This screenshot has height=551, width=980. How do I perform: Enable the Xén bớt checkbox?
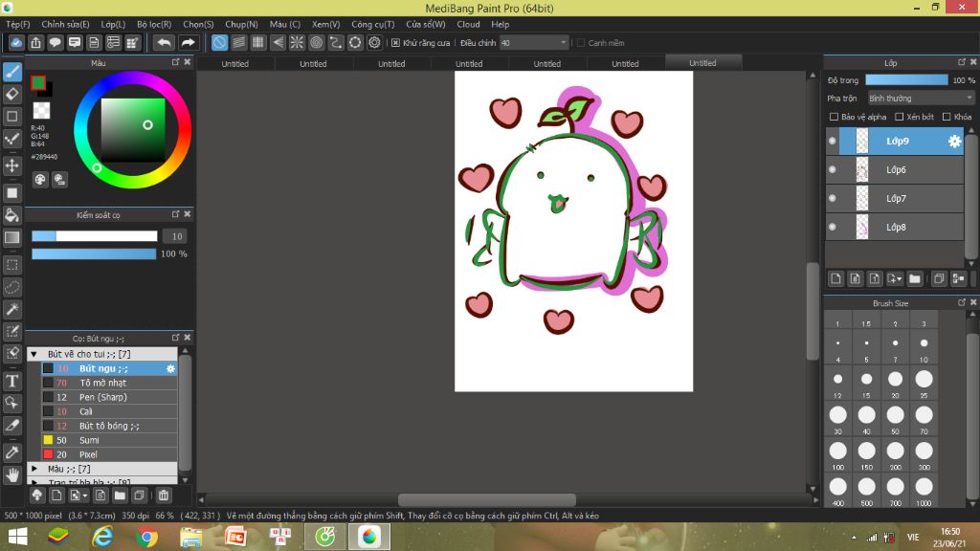tap(900, 117)
